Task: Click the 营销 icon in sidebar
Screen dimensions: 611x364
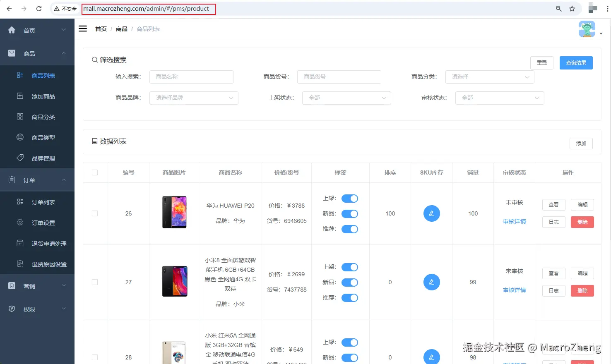Action: (12, 286)
